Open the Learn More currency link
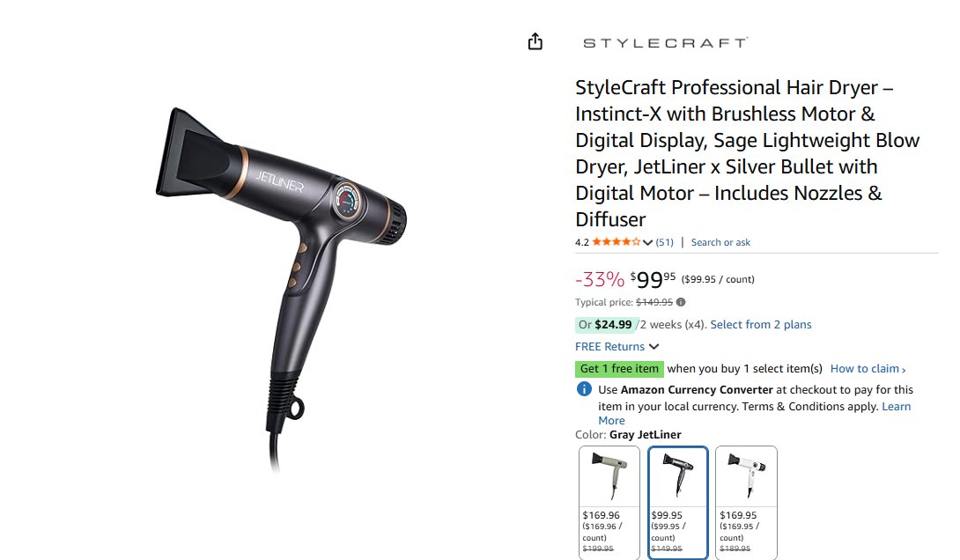 754,413
